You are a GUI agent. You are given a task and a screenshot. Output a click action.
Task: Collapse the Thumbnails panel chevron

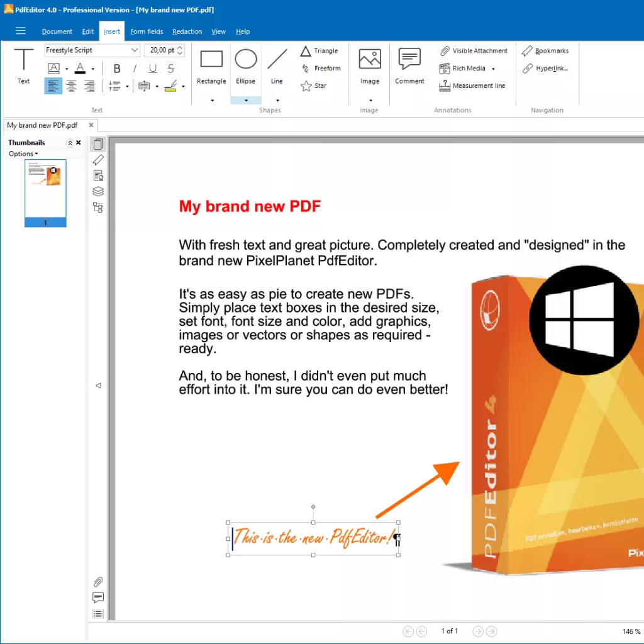70,143
